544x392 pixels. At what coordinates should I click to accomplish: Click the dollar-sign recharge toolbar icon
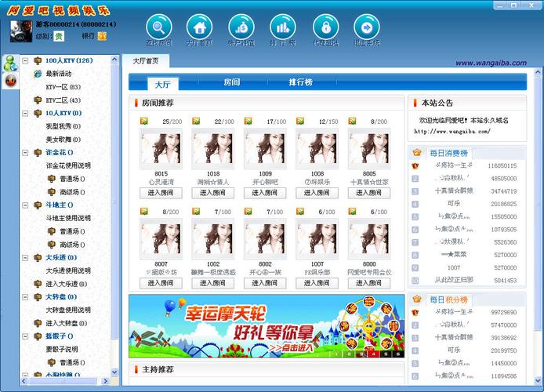tap(241, 28)
